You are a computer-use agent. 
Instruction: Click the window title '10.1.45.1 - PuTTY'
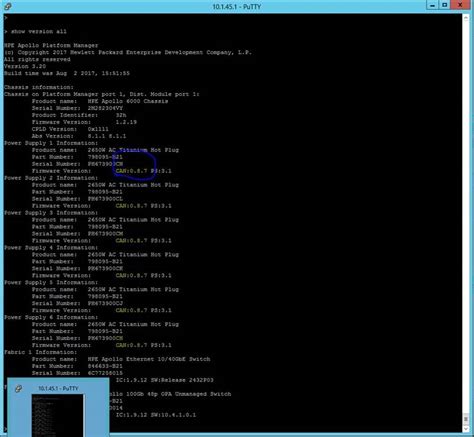coord(237,6)
